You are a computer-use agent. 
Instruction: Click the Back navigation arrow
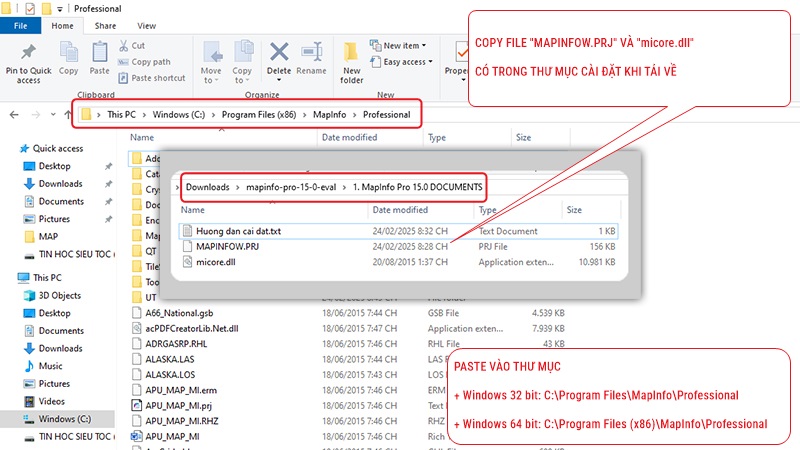pos(14,115)
